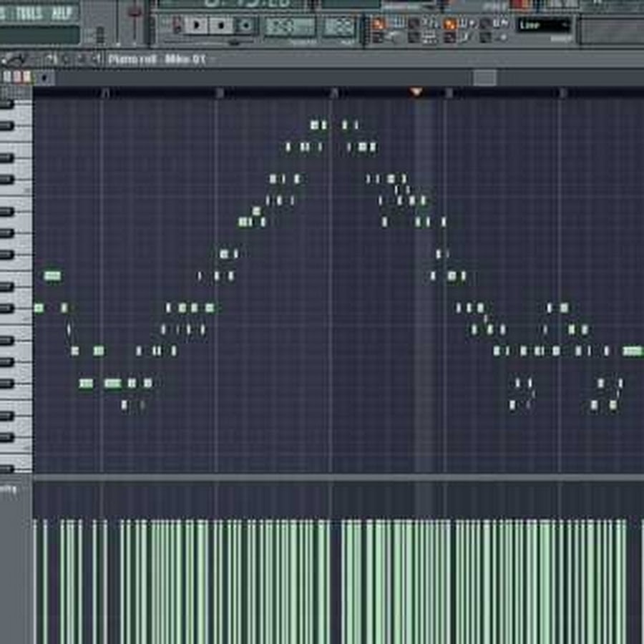Click the tempo display field

(289, 26)
